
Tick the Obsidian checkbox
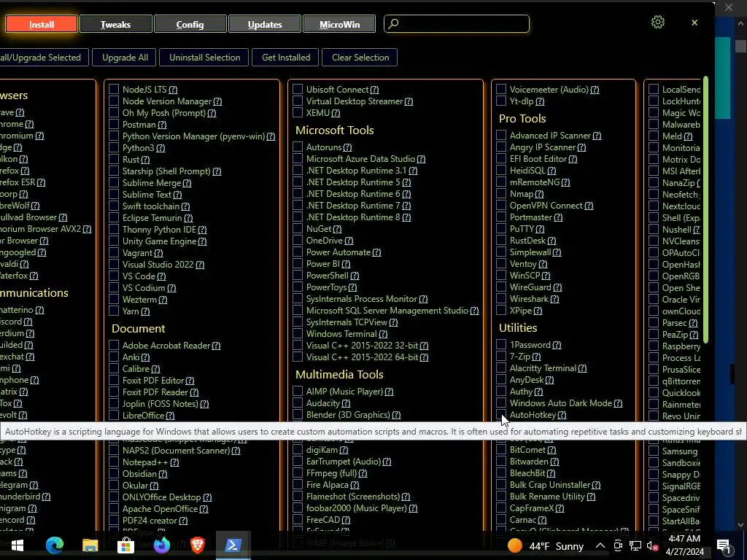click(114, 473)
